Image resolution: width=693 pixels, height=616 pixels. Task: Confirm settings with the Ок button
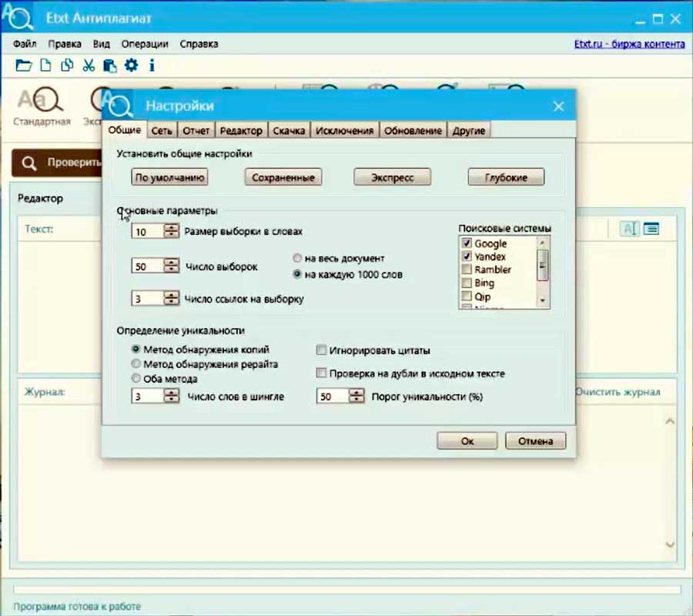coord(467,440)
